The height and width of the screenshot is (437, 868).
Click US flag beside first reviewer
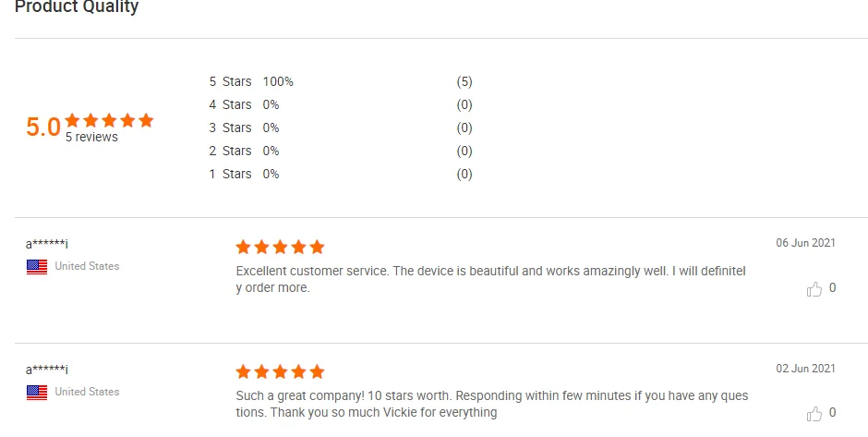(x=37, y=266)
